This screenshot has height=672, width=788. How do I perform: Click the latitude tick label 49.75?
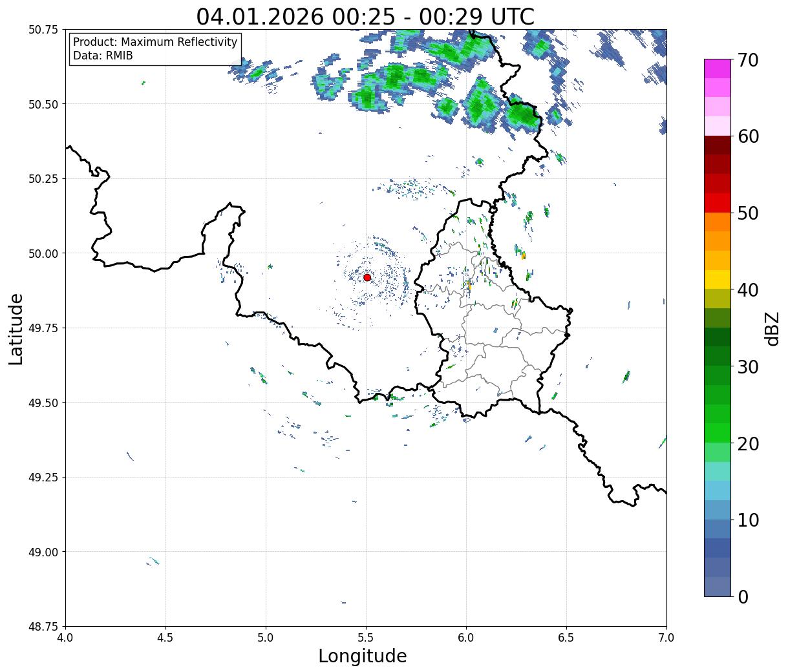click(43, 328)
